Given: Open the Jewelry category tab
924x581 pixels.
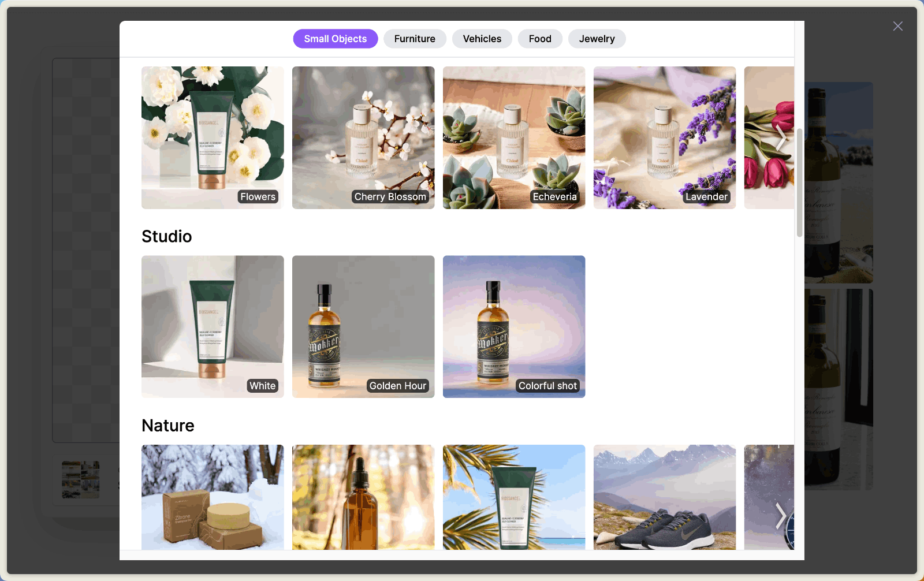Looking at the screenshot, I should 597,39.
